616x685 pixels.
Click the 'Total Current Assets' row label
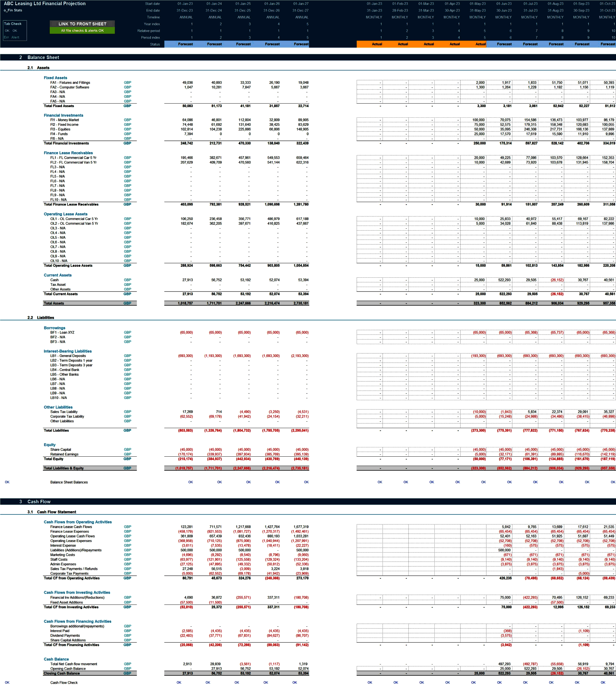click(61, 294)
